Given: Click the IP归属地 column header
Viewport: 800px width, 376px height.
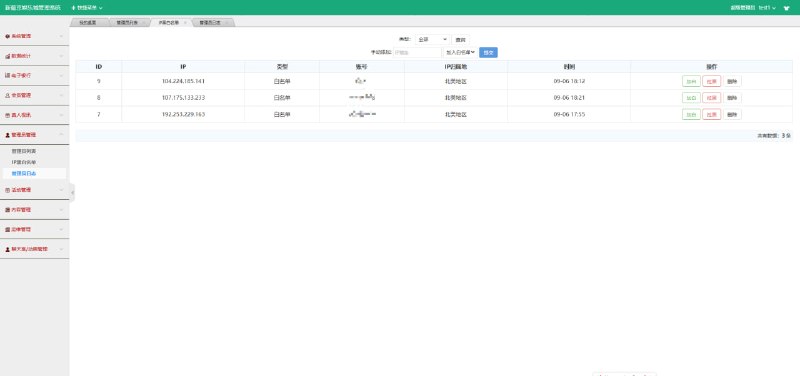Looking at the screenshot, I should click(x=456, y=67).
